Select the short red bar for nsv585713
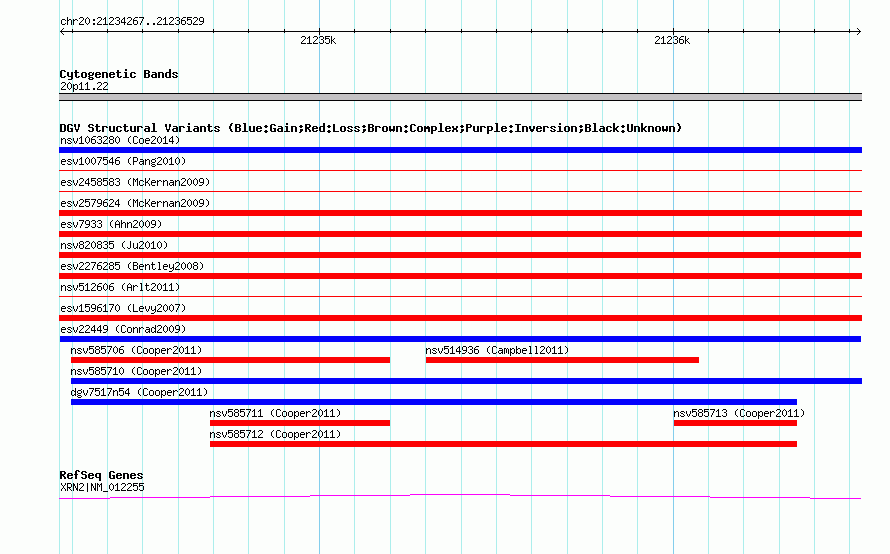The height and width of the screenshot is (554, 890). pos(735,423)
